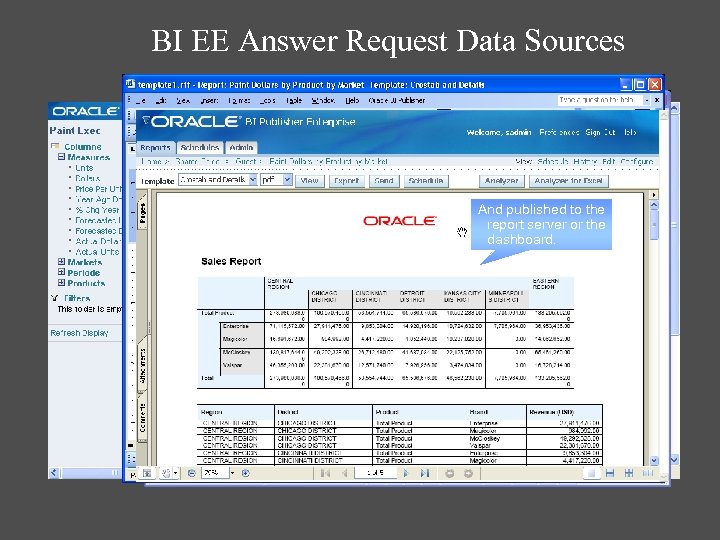720x540 pixels.
Task: Click the zoom out minus icon
Action: point(191,473)
